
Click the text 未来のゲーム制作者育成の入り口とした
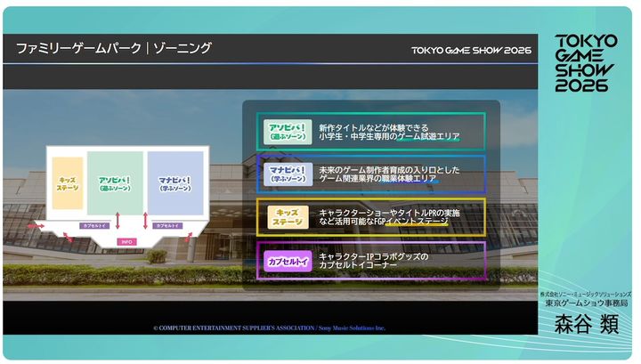tap(389, 170)
